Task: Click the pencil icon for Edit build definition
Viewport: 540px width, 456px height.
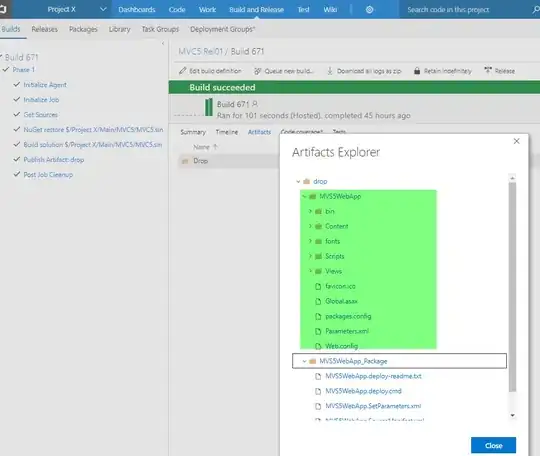Action: (x=183, y=71)
